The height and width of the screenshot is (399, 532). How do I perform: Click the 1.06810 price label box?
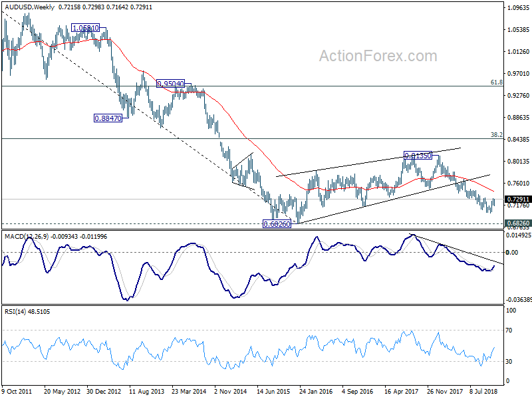(86, 28)
